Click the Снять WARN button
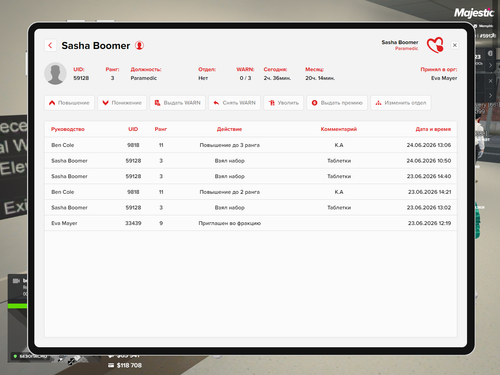 [x=235, y=103]
